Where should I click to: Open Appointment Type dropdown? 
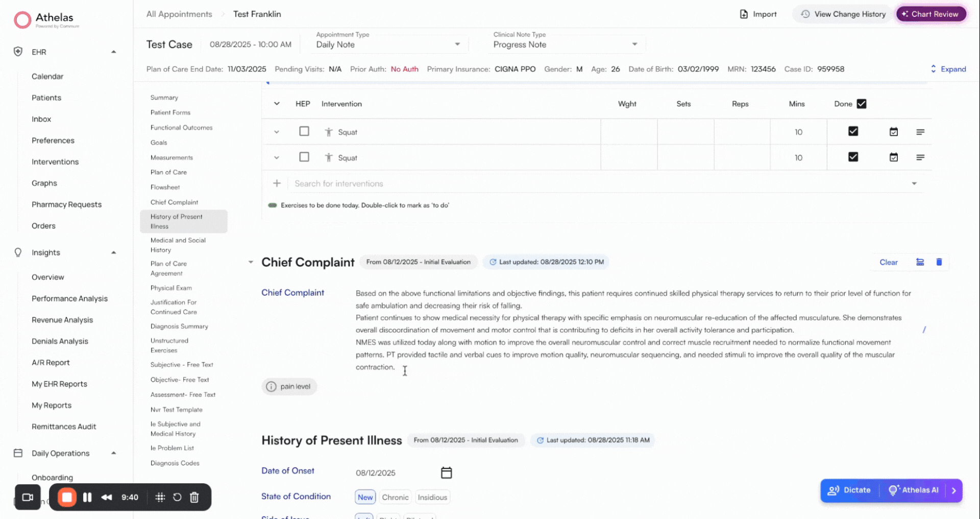(x=388, y=44)
